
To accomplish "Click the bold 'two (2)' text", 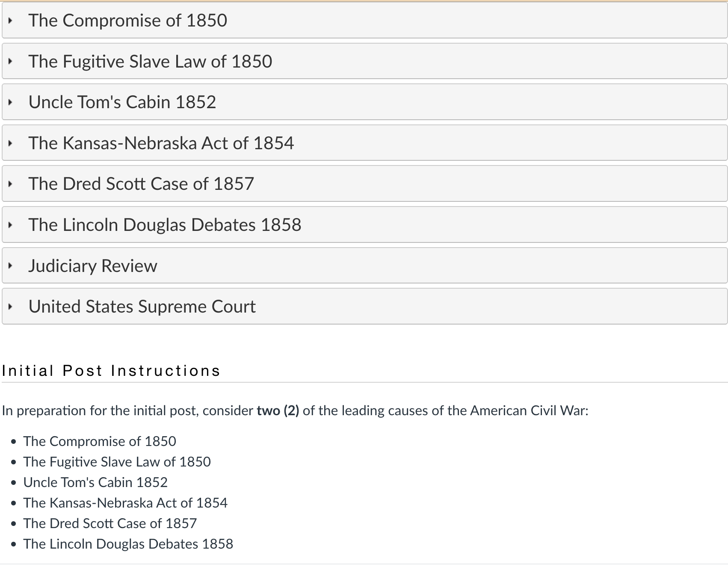I will click(278, 411).
